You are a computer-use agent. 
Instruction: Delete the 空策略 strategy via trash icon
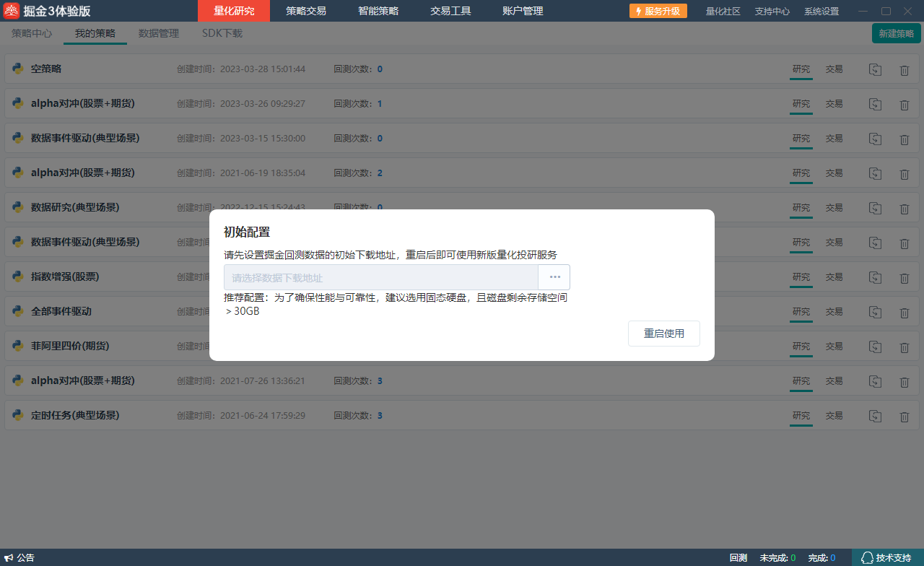[904, 70]
